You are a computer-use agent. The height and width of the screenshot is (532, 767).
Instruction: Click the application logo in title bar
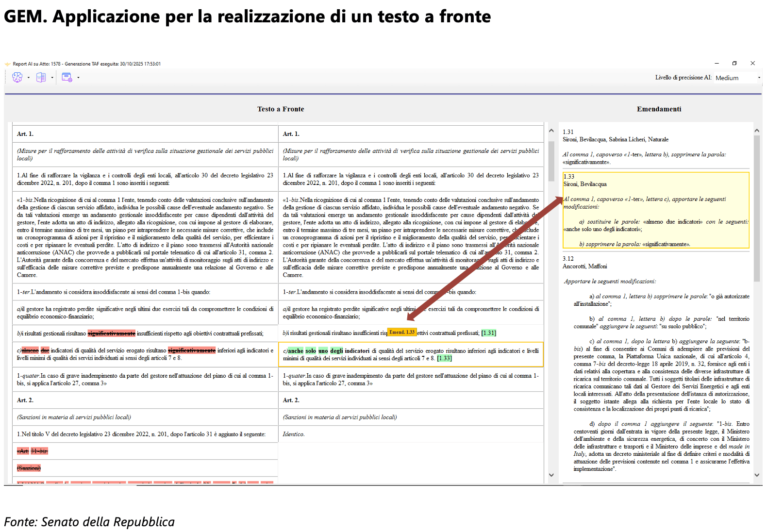click(7, 64)
